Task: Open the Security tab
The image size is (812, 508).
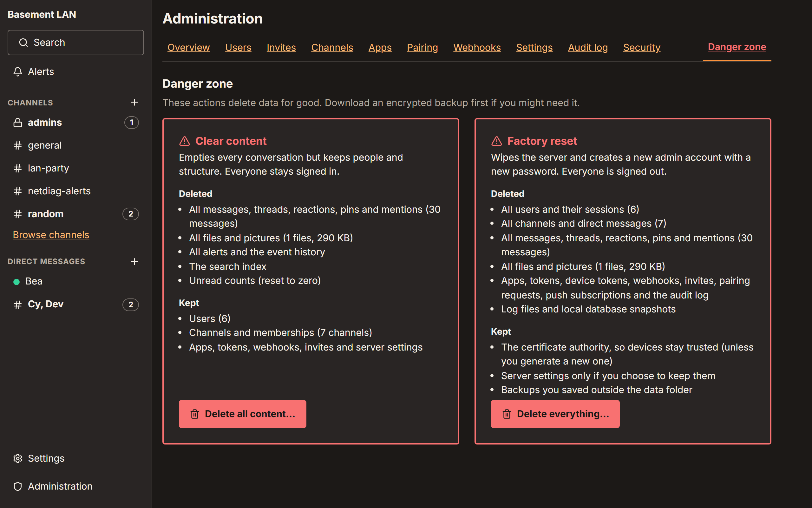Action: (x=642, y=47)
